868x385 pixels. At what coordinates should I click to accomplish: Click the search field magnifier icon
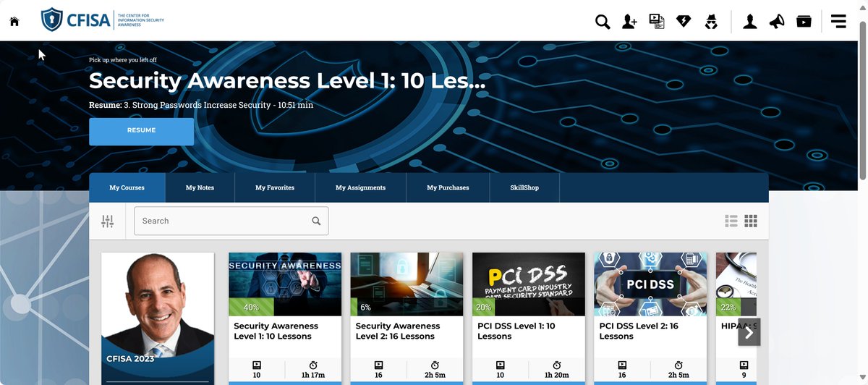pyautogui.click(x=316, y=221)
